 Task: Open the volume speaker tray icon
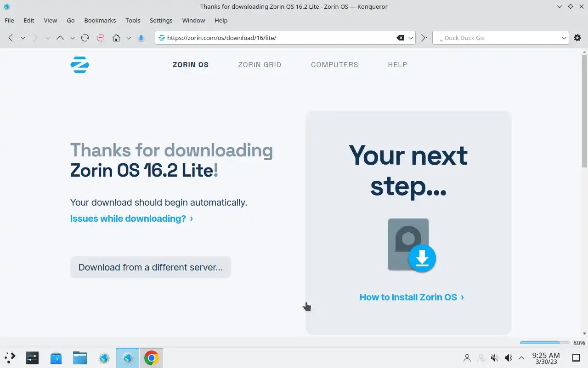[x=509, y=358]
